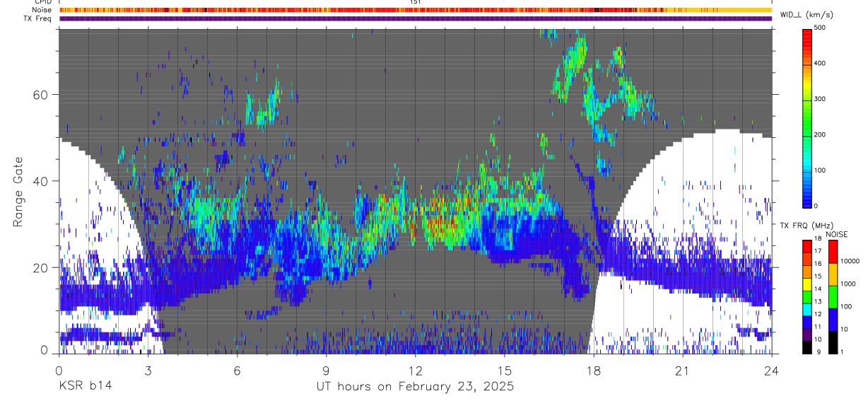Click the 'KSR b14' radar beam label
Screen dimensions: 868x401
[x=85, y=386]
